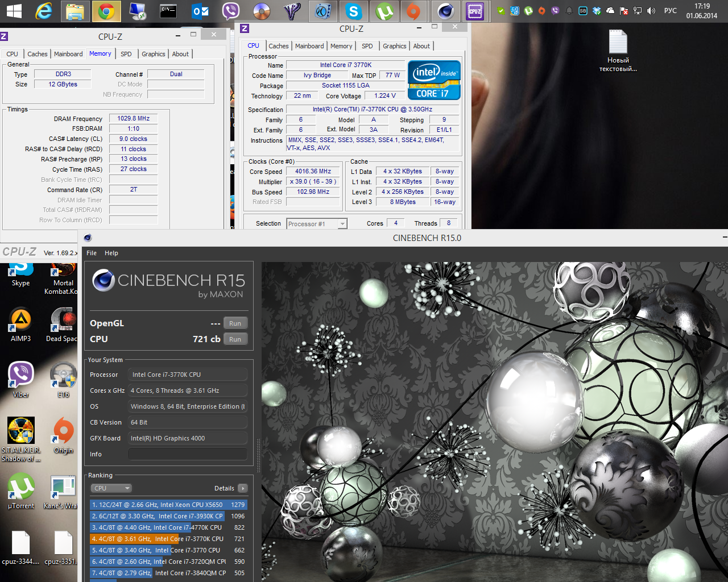
Task: Click the Intel Core i7 logo in CPU-Z
Action: pyautogui.click(x=434, y=80)
